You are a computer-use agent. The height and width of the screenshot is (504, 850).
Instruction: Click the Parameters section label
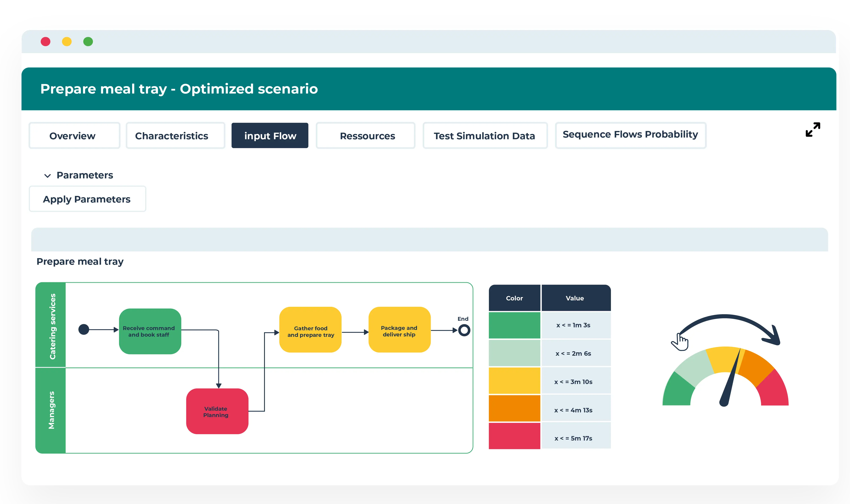tap(85, 175)
